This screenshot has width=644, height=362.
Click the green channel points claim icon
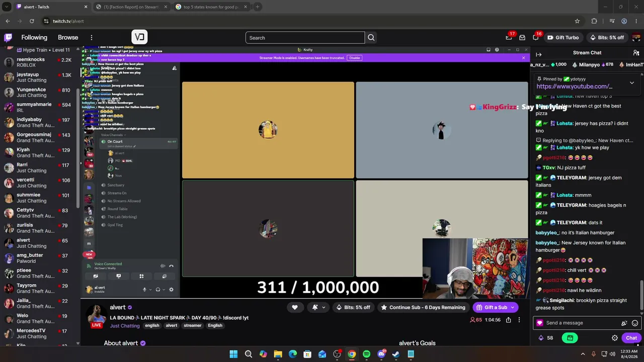[570, 338]
